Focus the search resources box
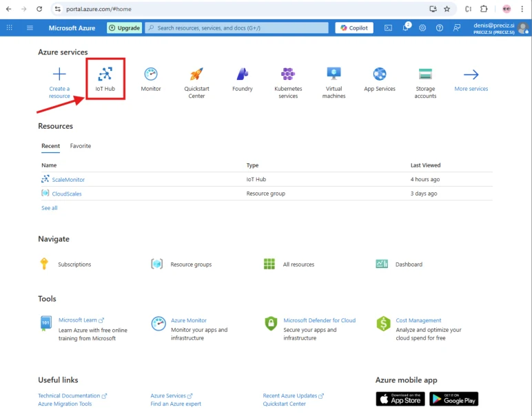Viewport: 532px width, 416px height. point(237,28)
